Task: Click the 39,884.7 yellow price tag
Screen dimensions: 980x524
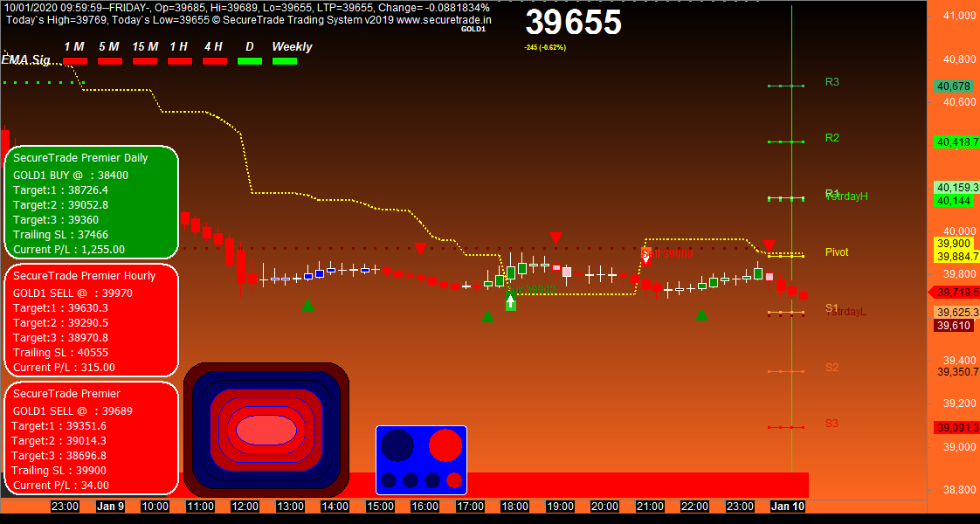Action: click(956, 256)
